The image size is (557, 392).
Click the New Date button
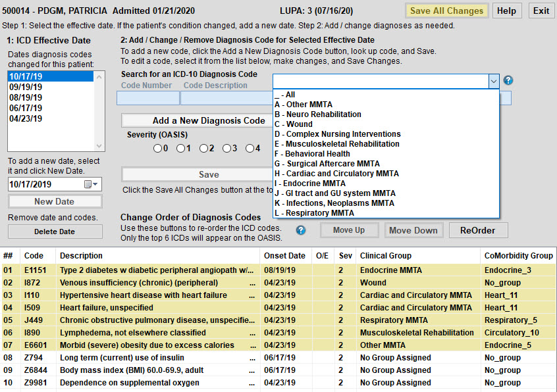tap(55, 201)
